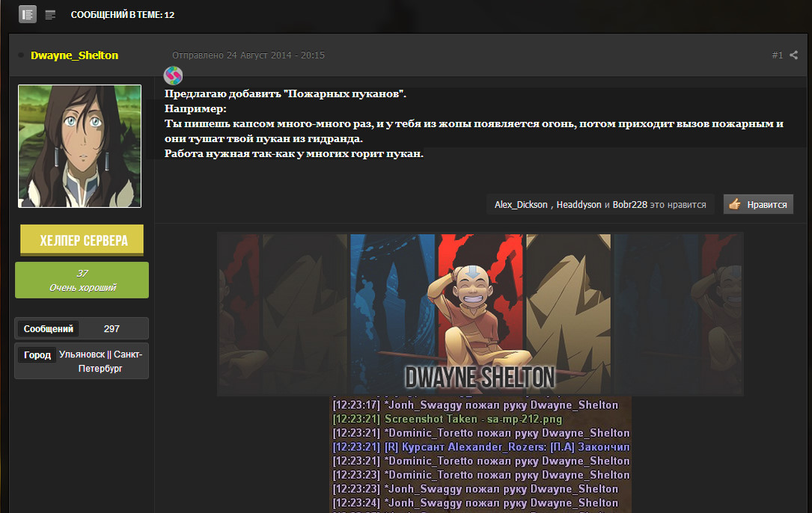Select the line "Работа нужная так-как у многих горит пукан."
This screenshot has height=513, width=812.
tap(293, 154)
